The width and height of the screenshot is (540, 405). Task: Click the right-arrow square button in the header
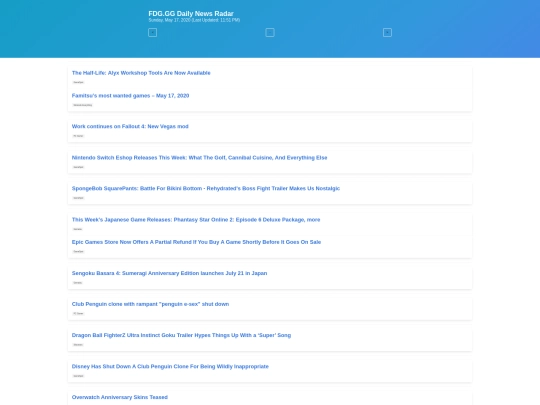387,32
